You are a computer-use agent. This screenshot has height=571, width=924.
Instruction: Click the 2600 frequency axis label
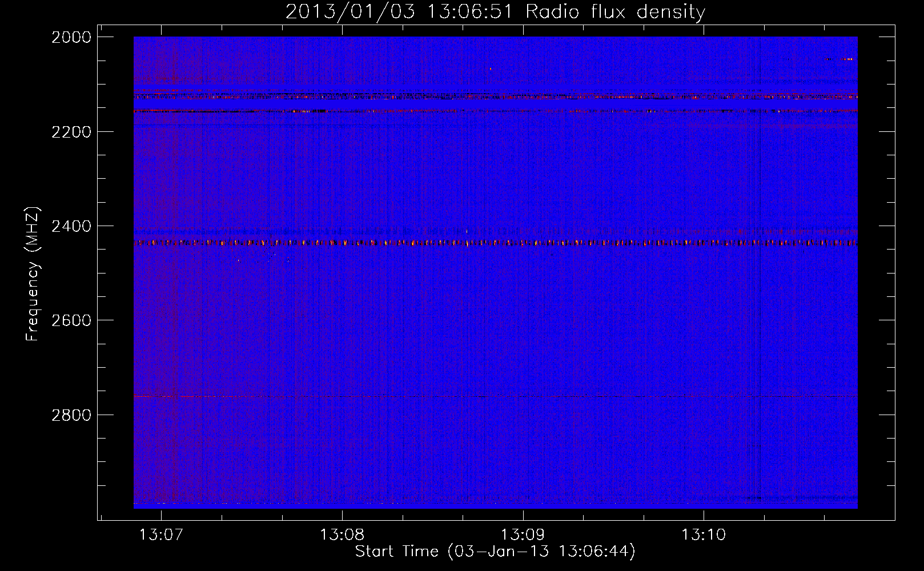[x=71, y=320]
